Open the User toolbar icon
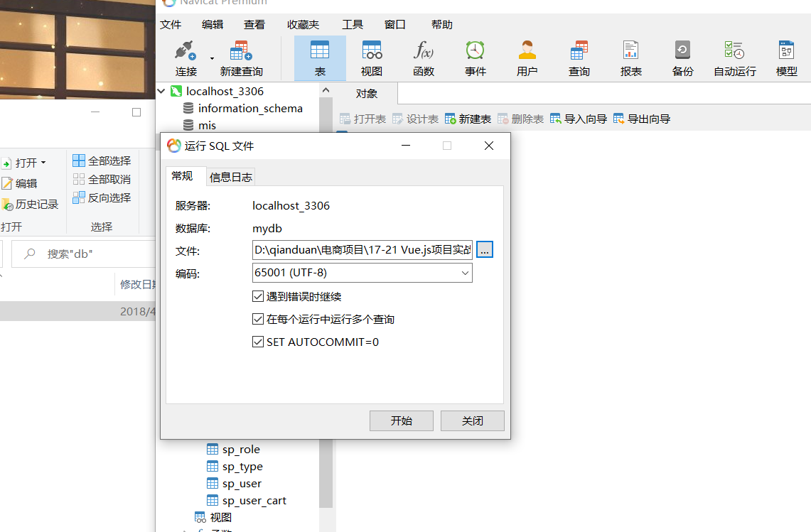 (527, 51)
